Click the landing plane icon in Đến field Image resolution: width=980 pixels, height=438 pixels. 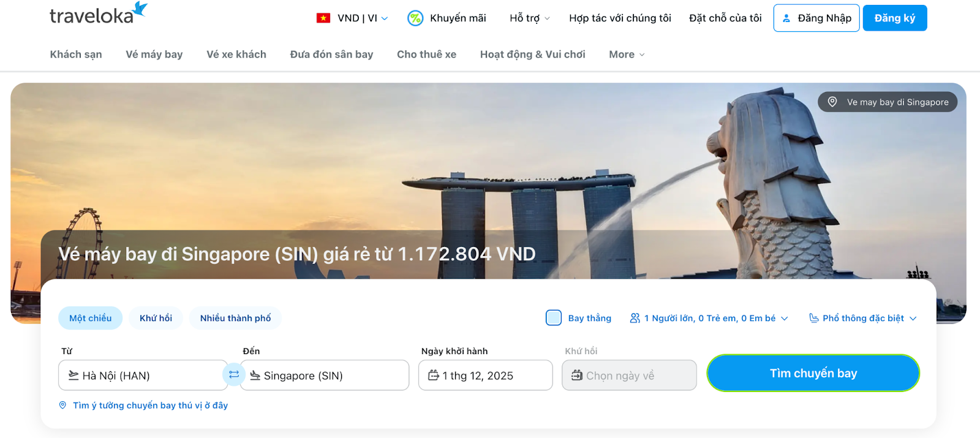pos(255,375)
